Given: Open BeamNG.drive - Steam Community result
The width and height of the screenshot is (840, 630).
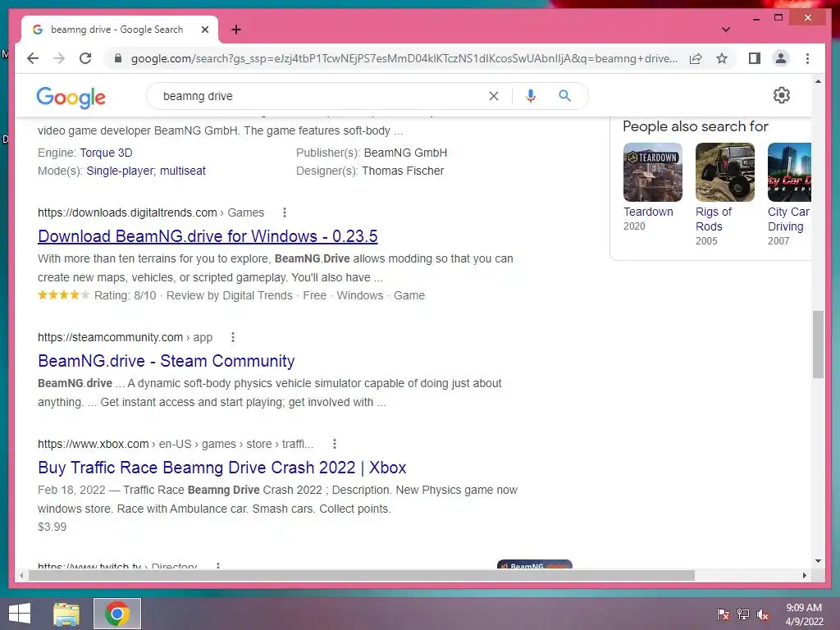Looking at the screenshot, I should (x=166, y=361).
